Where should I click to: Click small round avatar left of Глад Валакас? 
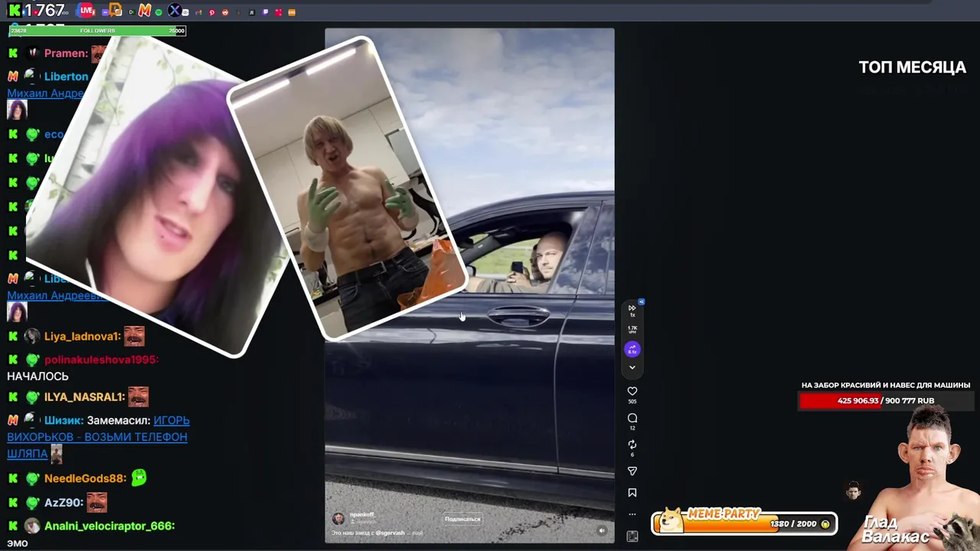(853, 491)
